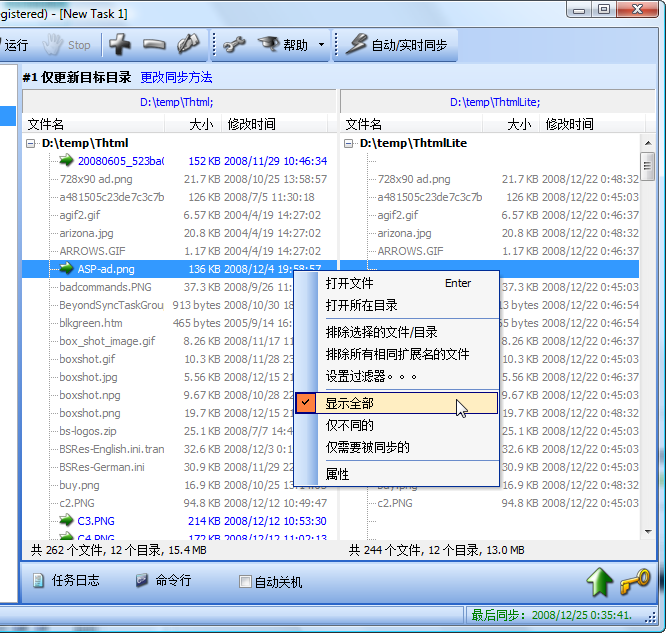Click the D:\temp\ThtmlLite; path link
Screen dimensions: 666x633
point(495,102)
